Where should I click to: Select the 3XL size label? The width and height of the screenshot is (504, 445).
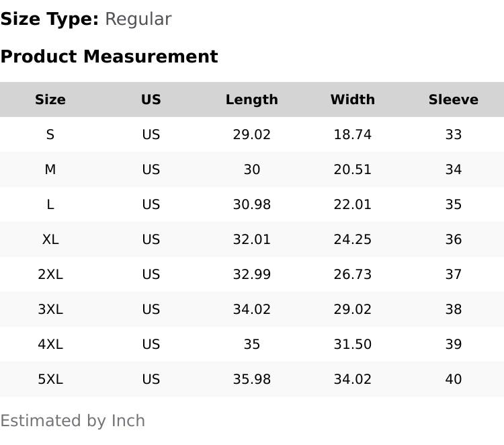tap(50, 309)
